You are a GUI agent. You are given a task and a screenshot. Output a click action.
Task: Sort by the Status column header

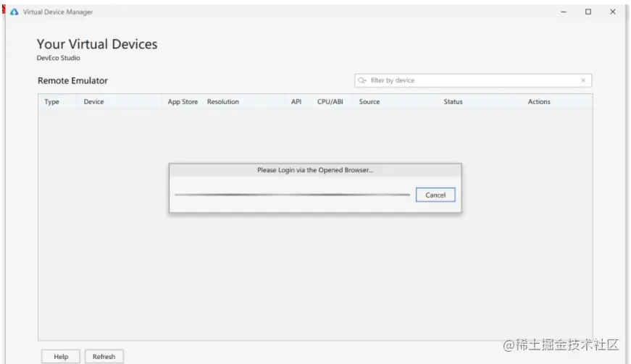coord(453,101)
